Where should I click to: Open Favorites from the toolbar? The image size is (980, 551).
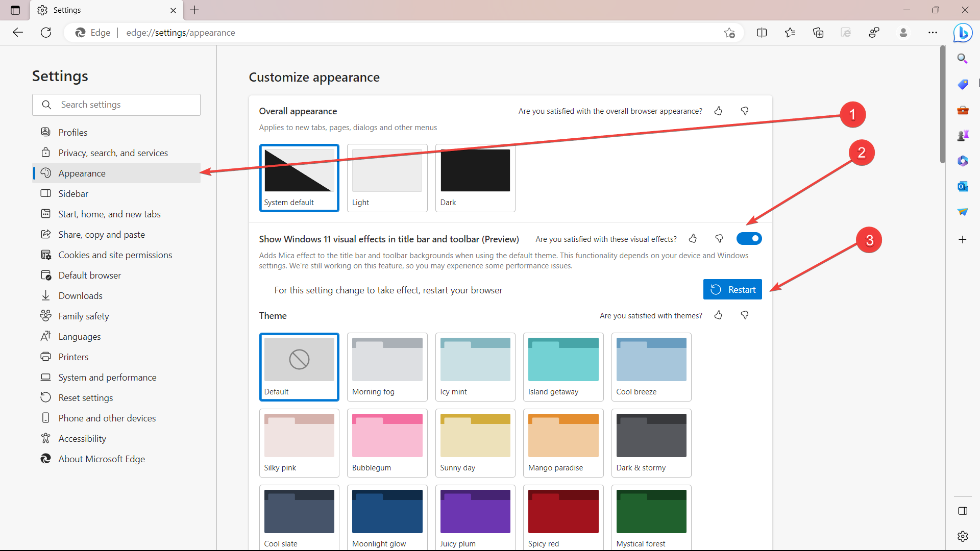(790, 33)
